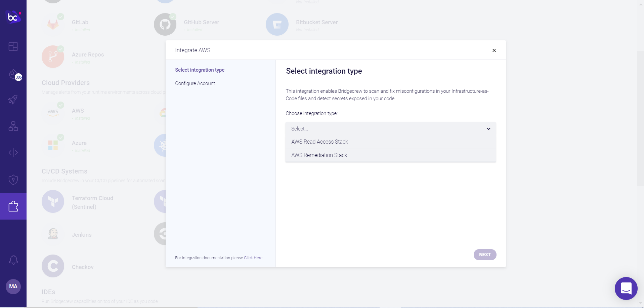Go to Select integration type step
The height and width of the screenshot is (308, 644).
(200, 70)
